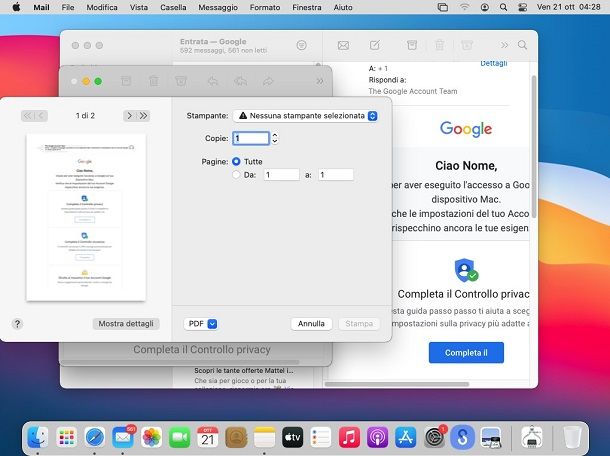Launch Music app from the Dock
Image resolution: width=610 pixels, height=456 pixels.
pyautogui.click(x=349, y=437)
